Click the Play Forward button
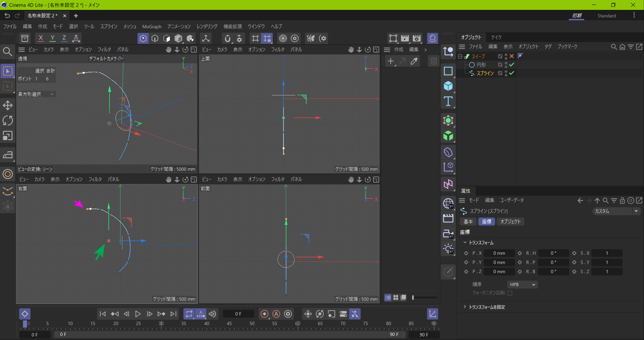644x340 pixels. (138, 314)
